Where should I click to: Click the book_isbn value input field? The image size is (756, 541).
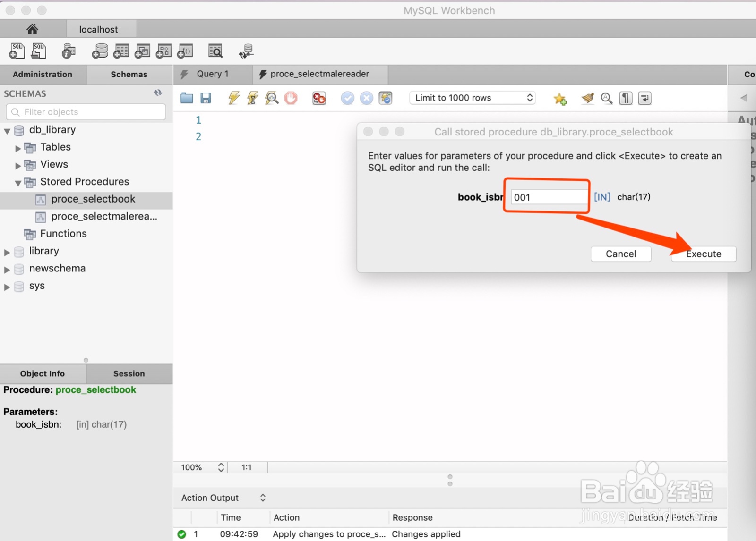(x=549, y=197)
